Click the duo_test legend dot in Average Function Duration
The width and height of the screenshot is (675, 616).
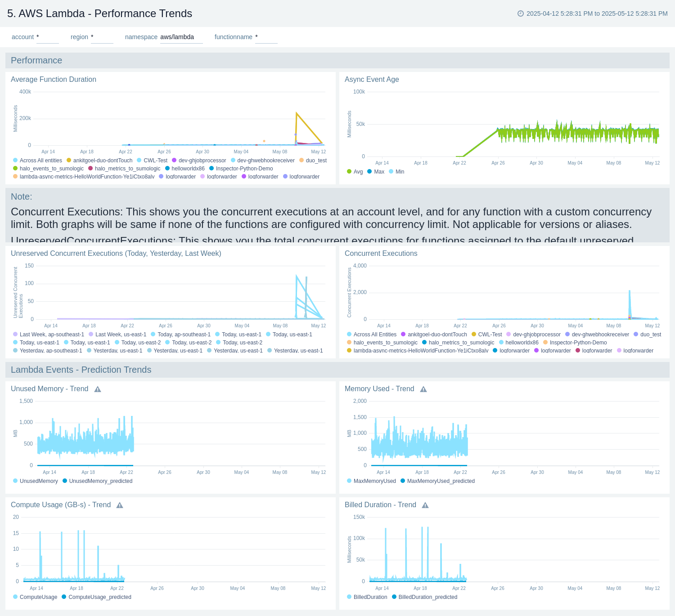[301, 160]
